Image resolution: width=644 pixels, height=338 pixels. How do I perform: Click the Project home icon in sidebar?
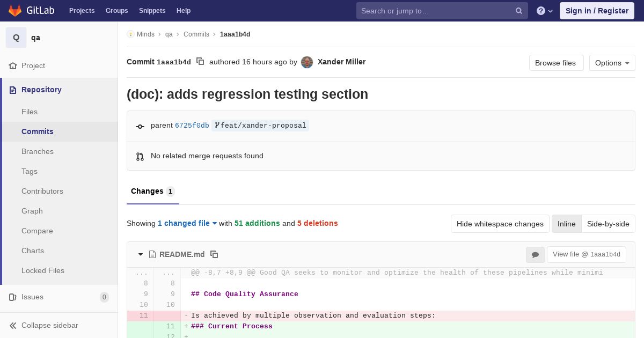pos(13,65)
